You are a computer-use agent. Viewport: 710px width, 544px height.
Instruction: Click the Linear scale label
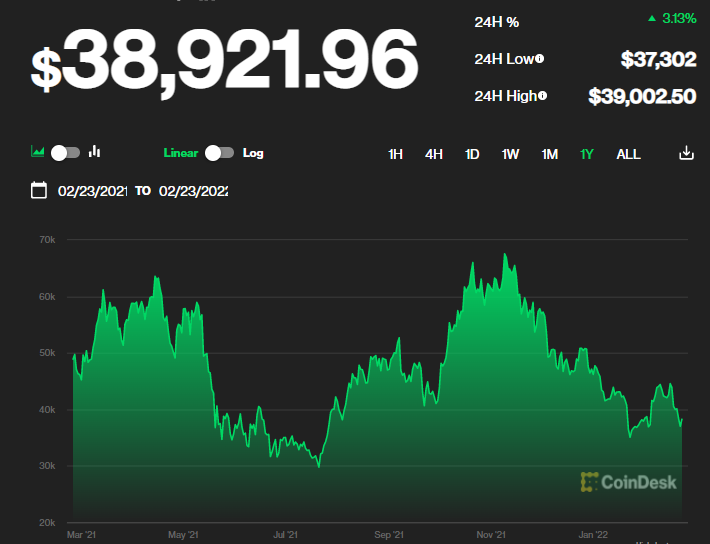[x=181, y=153]
